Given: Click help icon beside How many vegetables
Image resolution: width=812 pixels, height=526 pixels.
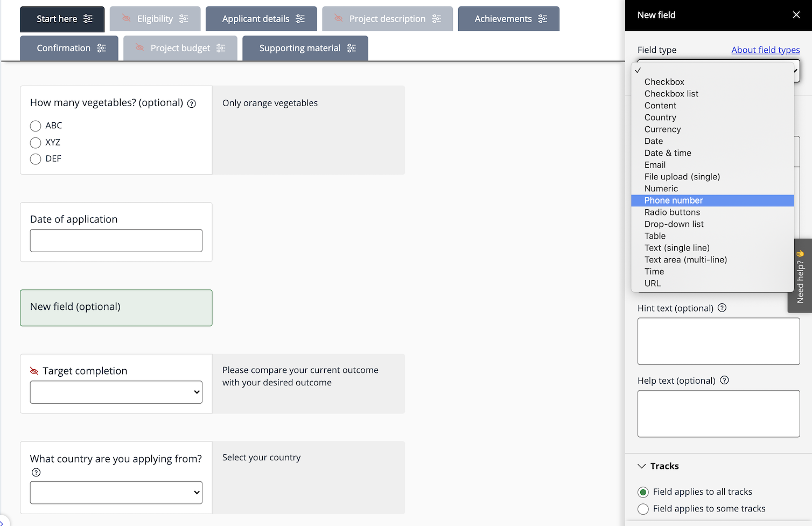Looking at the screenshot, I should 191,103.
